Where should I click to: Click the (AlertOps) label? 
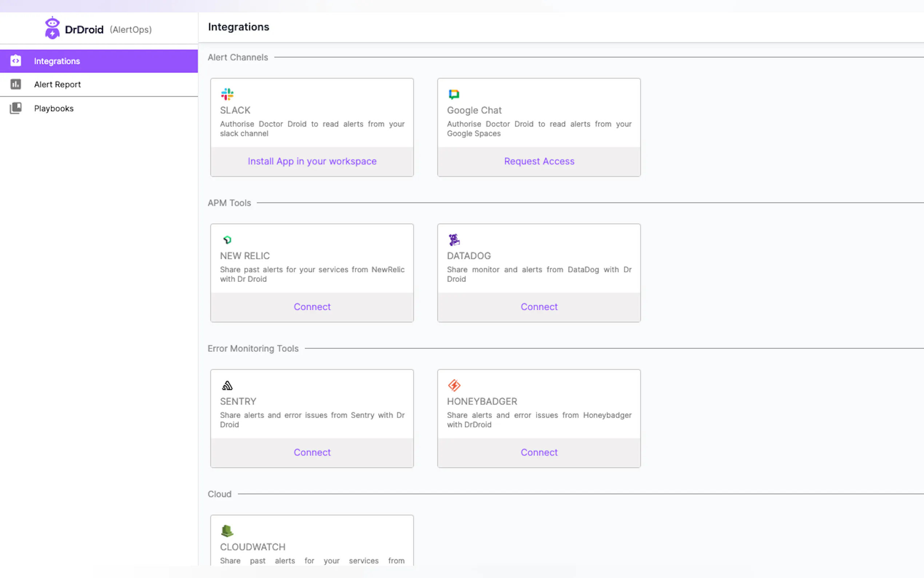tap(131, 29)
